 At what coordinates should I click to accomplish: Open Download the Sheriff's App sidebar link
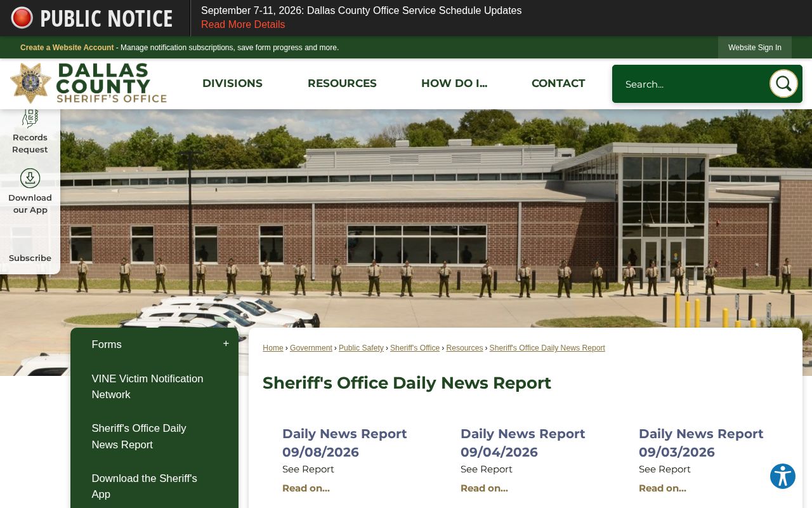click(144, 486)
